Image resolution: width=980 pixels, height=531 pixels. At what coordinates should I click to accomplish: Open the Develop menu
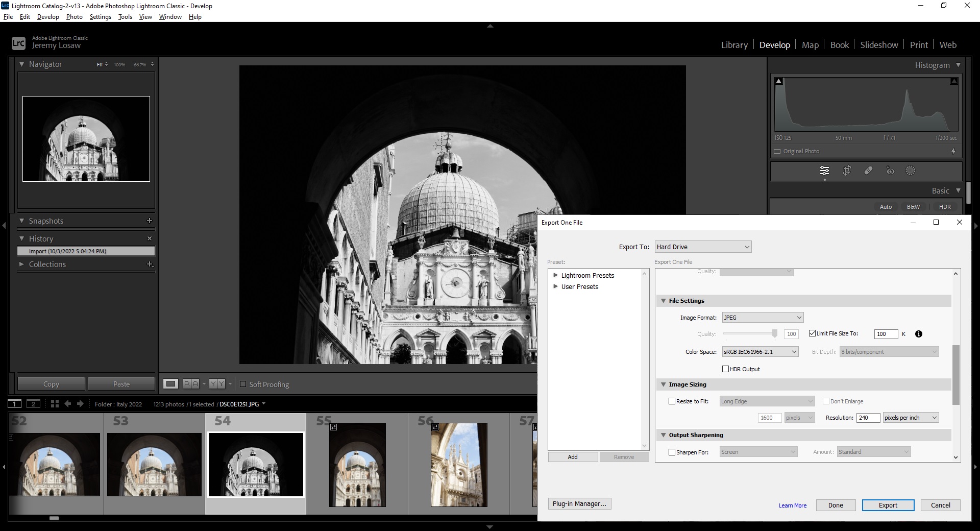48,17
